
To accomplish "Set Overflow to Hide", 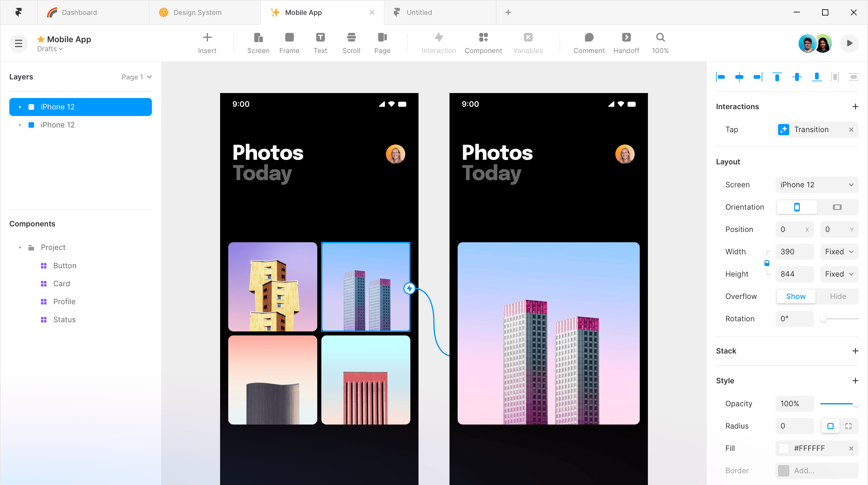I will click(x=838, y=296).
